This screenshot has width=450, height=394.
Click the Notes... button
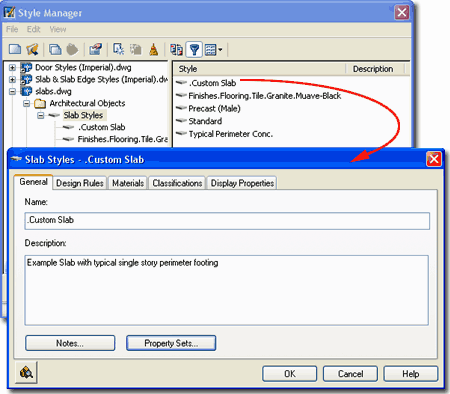pyautogui.click(x=70, y=343)
